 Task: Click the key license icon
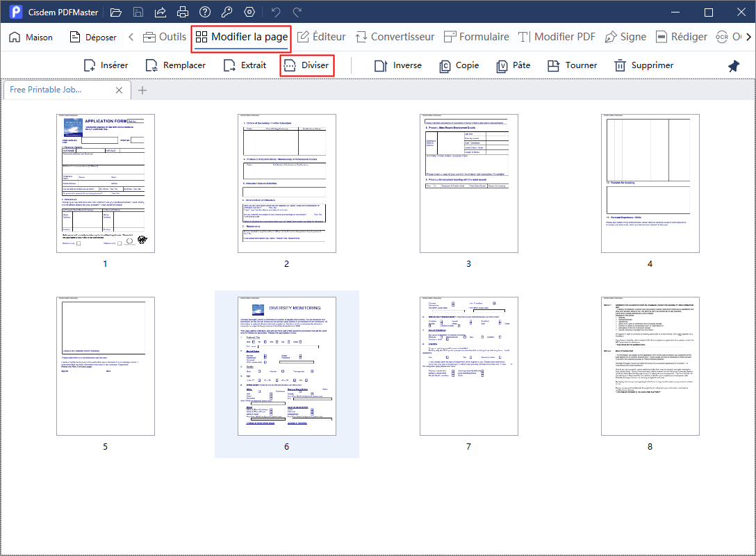coord(227,12)
